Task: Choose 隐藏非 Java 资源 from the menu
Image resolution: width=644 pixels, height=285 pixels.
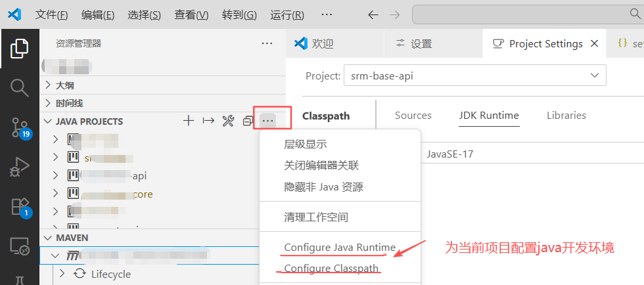Action: (340, 187)
